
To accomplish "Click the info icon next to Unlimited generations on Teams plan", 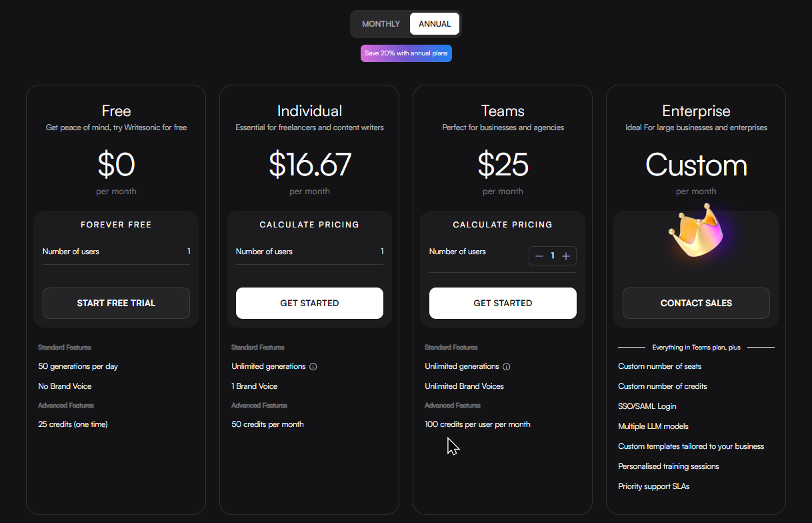I will click(x=507, y=366).
